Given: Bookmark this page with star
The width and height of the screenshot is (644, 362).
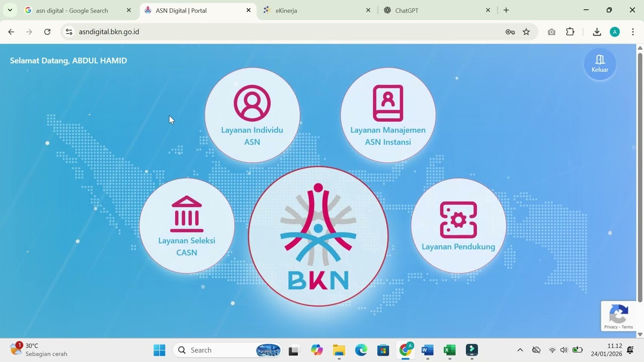Looking at the screenshot, I should pos(526,32).
